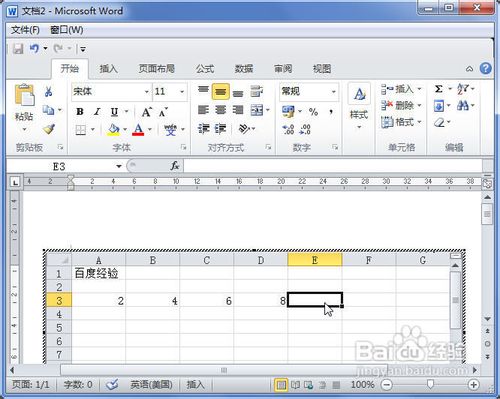This screenshot has height=399, width=500.
Task: Click the Clear eraser icon
Action: (440, 123)
